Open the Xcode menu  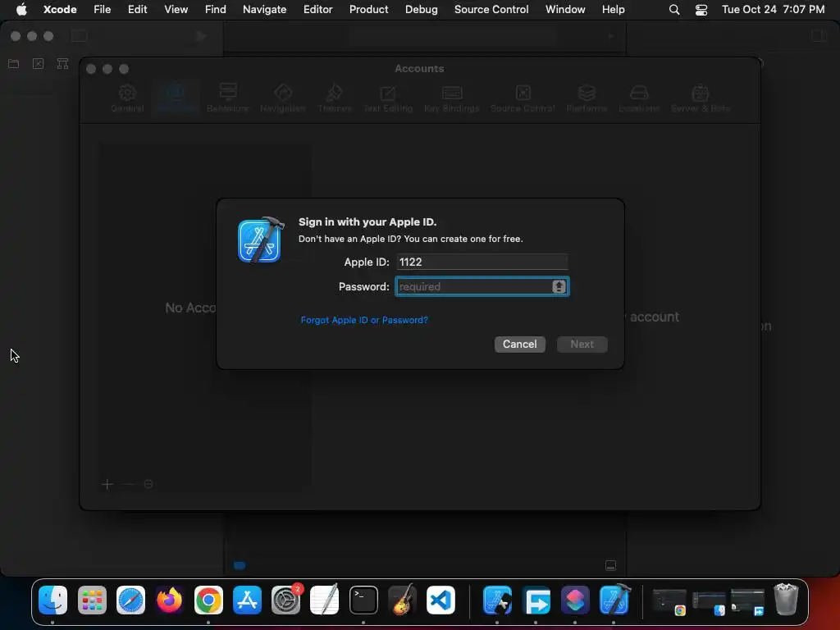click(60, 10)
